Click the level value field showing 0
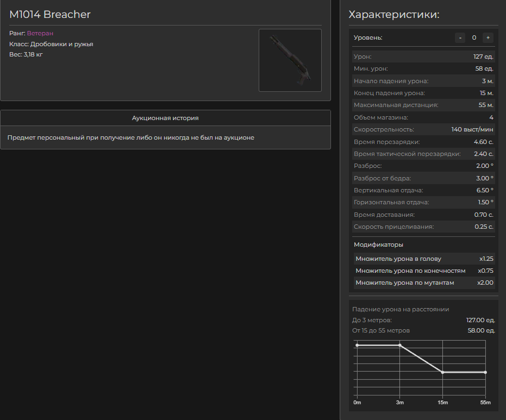This screenshot has height=420, width=506. tap(474, 37)
